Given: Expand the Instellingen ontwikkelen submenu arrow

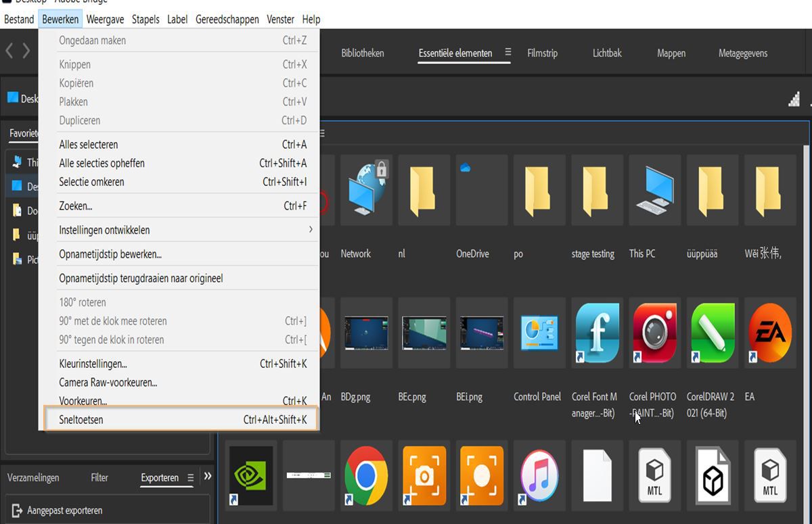Looking at the screenshot, I should tap(311, 230).
